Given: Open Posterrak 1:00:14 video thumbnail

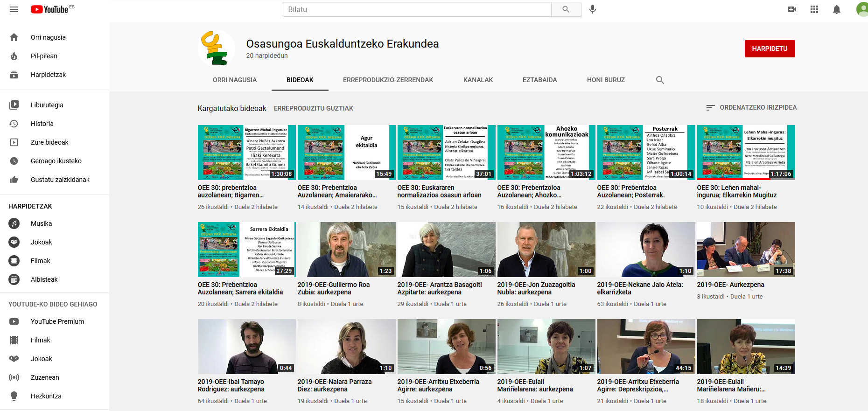Looking at the screenshot, I should coord(646,153).
